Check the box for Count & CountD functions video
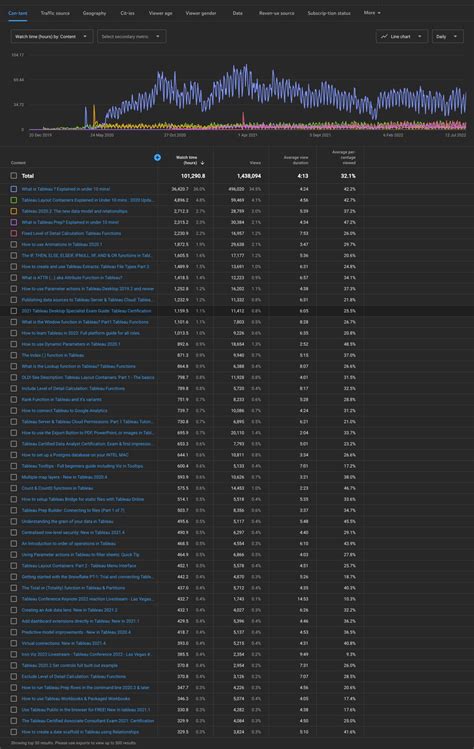This screenshot has width=474, height=749. 14,488
